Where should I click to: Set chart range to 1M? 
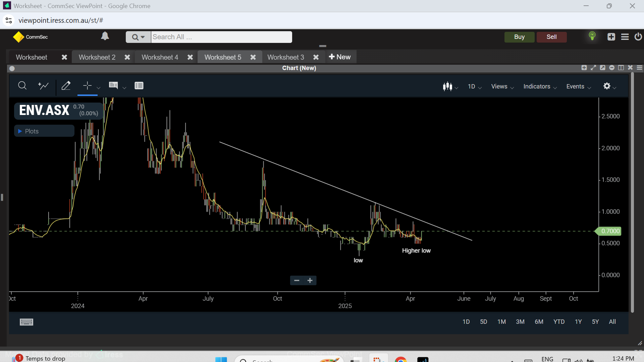pyautogui.click(x=501, y=322)
